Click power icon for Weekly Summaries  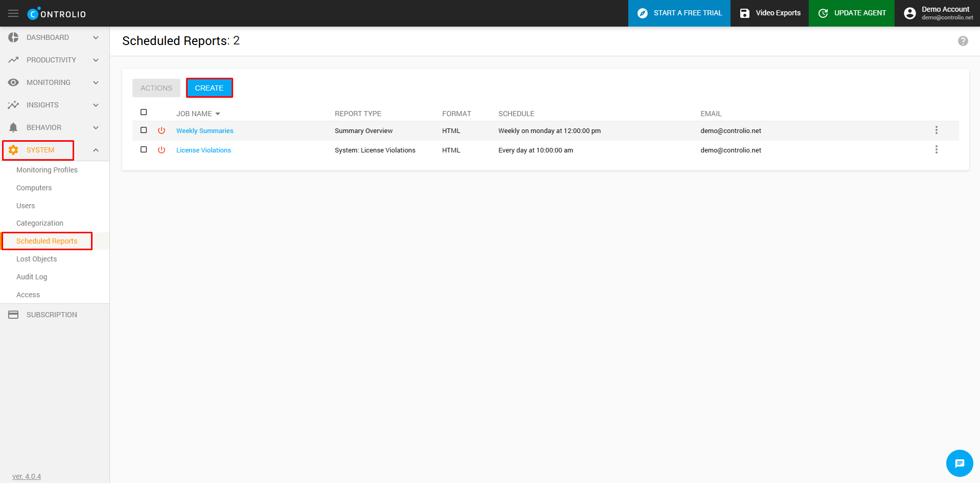[162, 130]
